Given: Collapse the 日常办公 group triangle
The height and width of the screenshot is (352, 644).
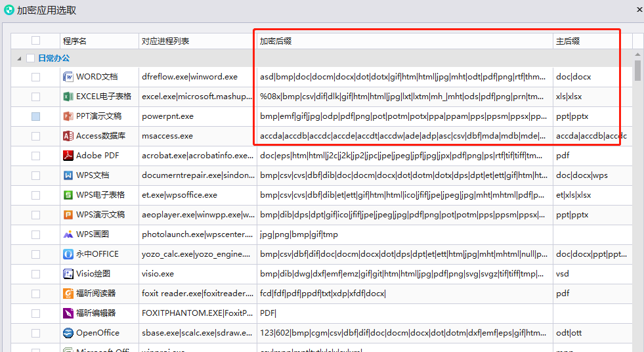Looking at the screenshot, I should click(x=19, y=58).
